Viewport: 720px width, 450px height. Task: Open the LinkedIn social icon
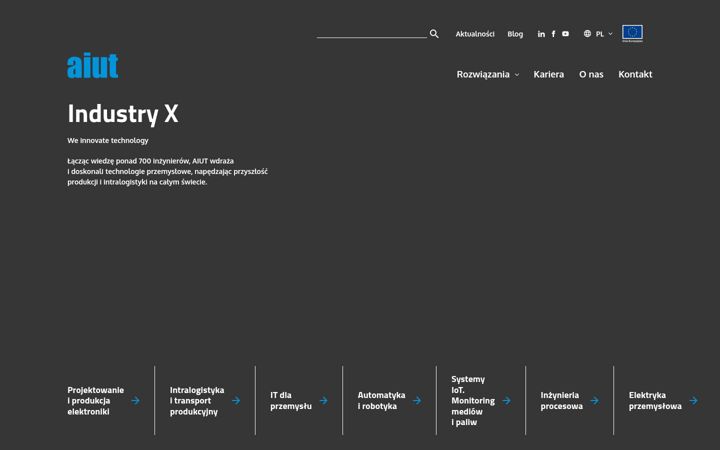tap(541, 34)
